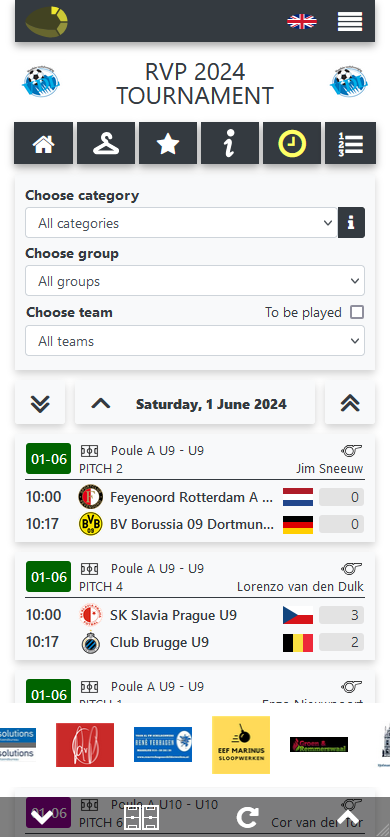Open the info "i" toolbar tab
390x837 pixels.
[230, 143]
